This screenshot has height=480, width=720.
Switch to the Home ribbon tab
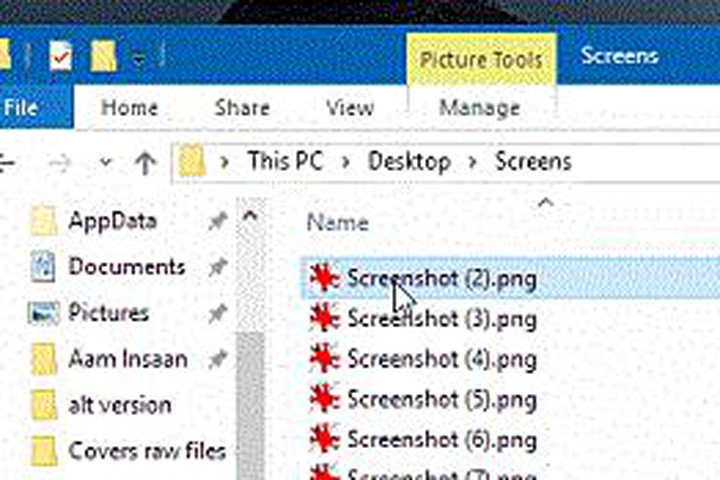point(129,108)
